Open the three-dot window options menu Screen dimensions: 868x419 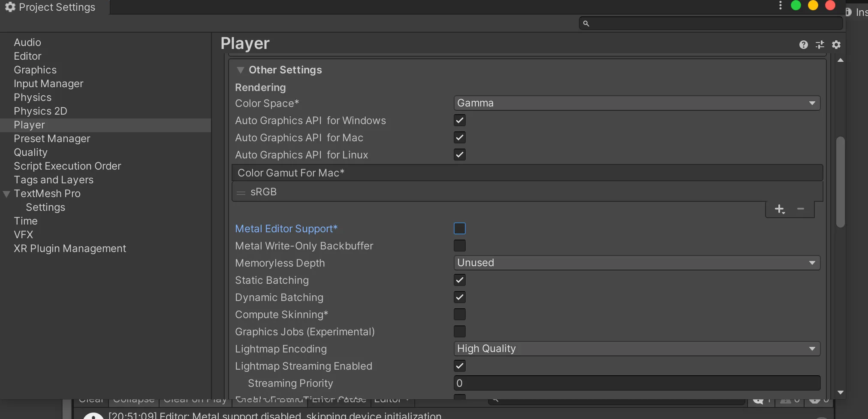coord(780,6)
